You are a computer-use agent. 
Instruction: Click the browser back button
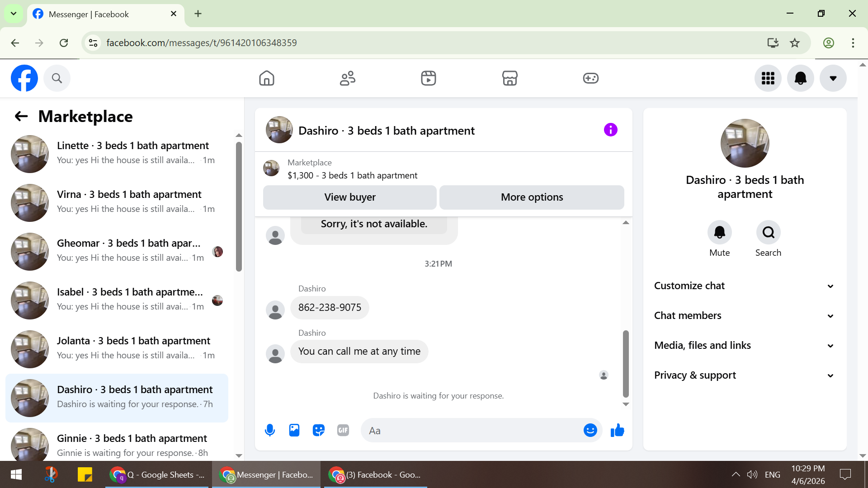pos(15,43)
